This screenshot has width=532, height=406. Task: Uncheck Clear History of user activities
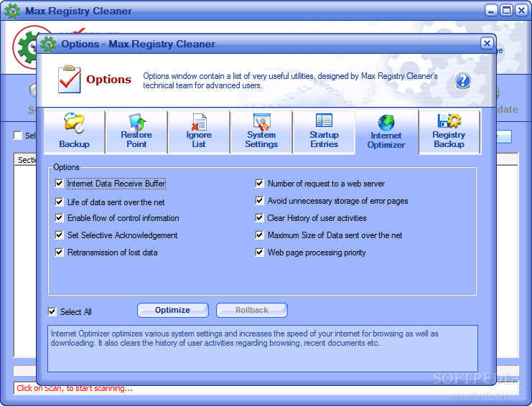(260, 217)
